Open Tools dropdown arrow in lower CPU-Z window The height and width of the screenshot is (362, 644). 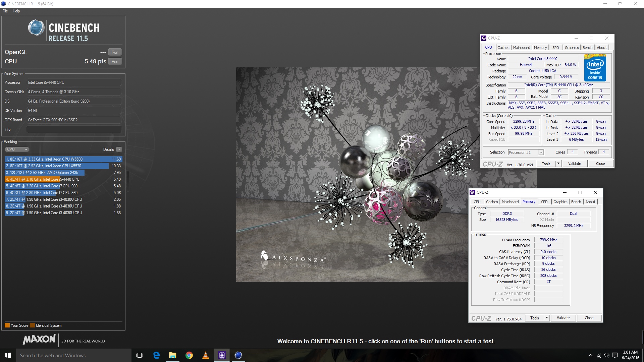[x=547, y=318]
